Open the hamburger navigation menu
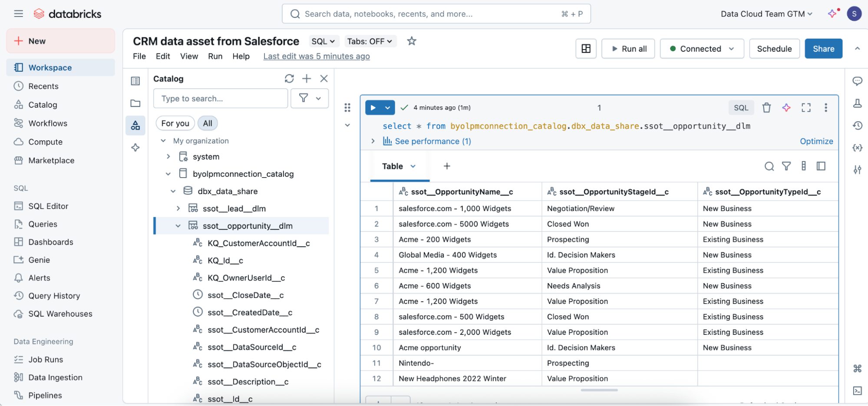Screen dimensions: 868x406 point(18,14)
